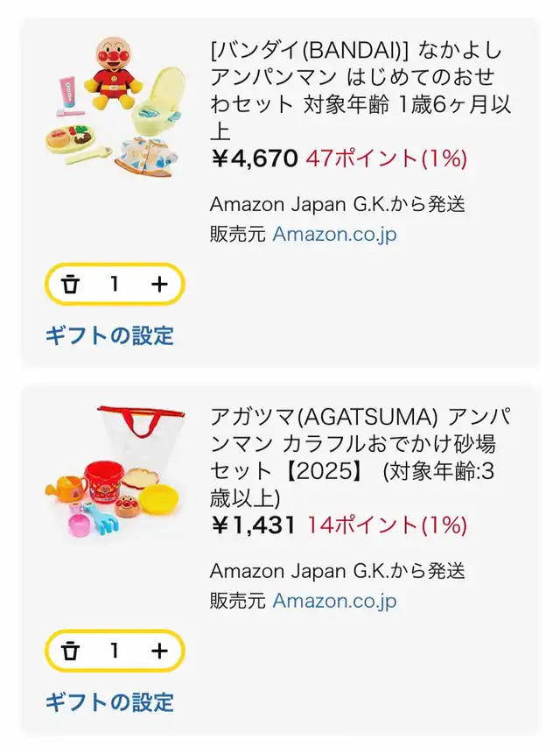The image size is (560, 747).
Task: Open ギフトの設定 for Bandai Anpanman set
Action: point(109,335)
